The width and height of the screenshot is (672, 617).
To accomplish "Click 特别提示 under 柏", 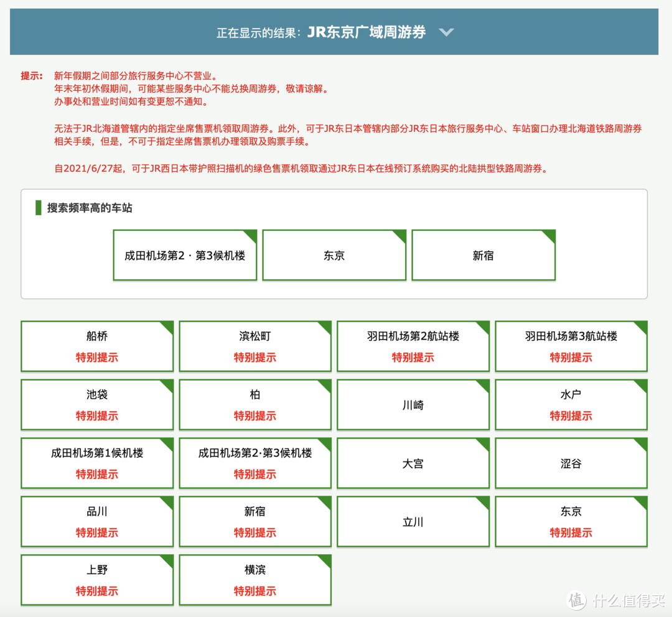I will click(x=255, y=415).
